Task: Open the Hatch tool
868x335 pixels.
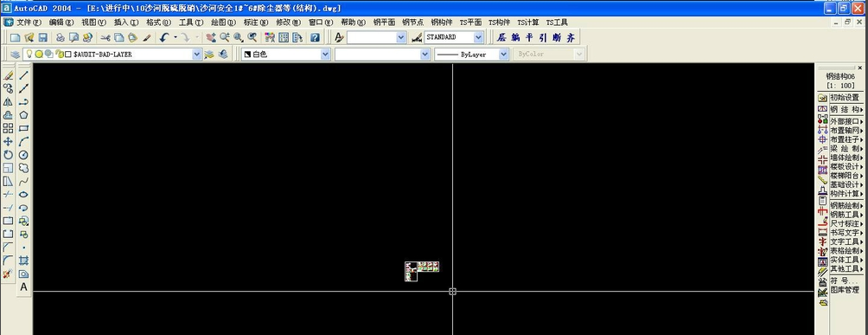Action: (x=24, y=261)
